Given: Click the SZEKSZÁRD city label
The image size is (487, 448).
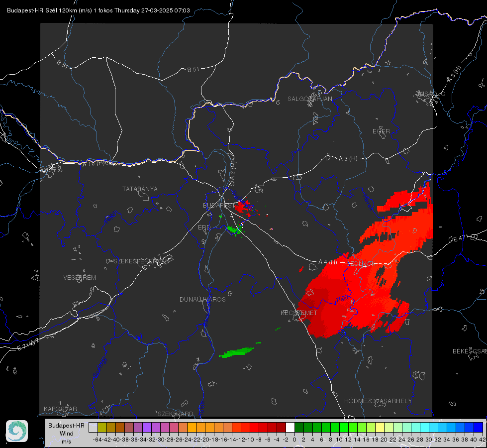Looking at the screenshot, I should pyautogui.click(x=176, y=414).
